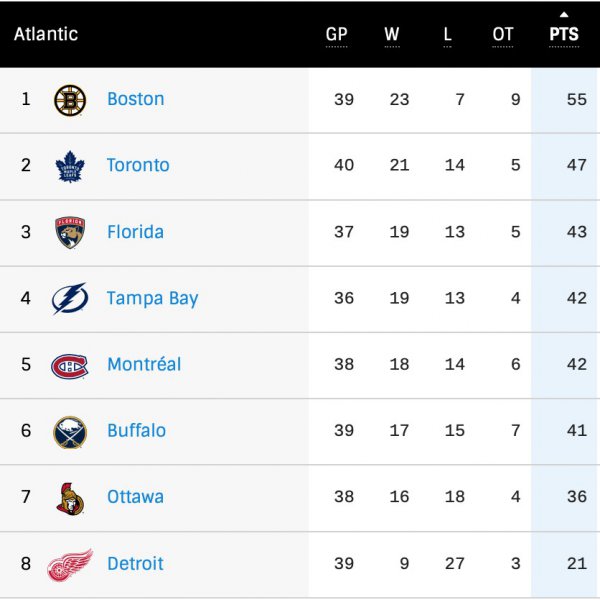Open the Boston team link
600x600 pixels.
pos(135,99)
